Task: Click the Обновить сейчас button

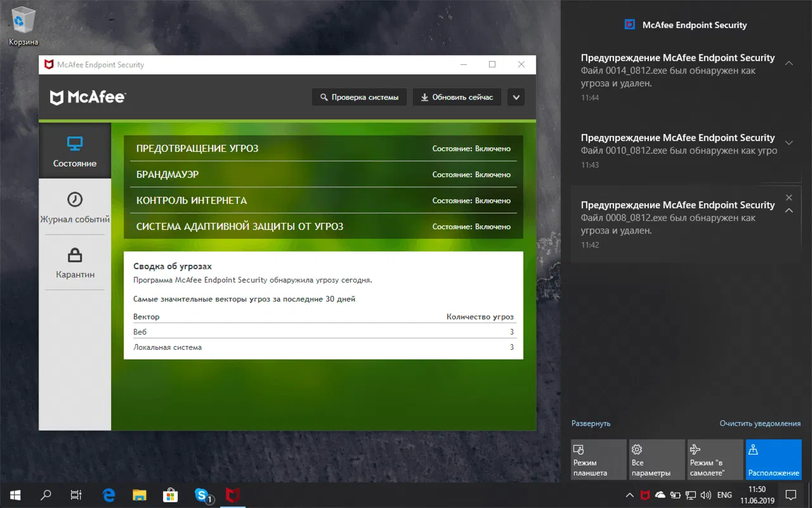Action: point(457,97)
